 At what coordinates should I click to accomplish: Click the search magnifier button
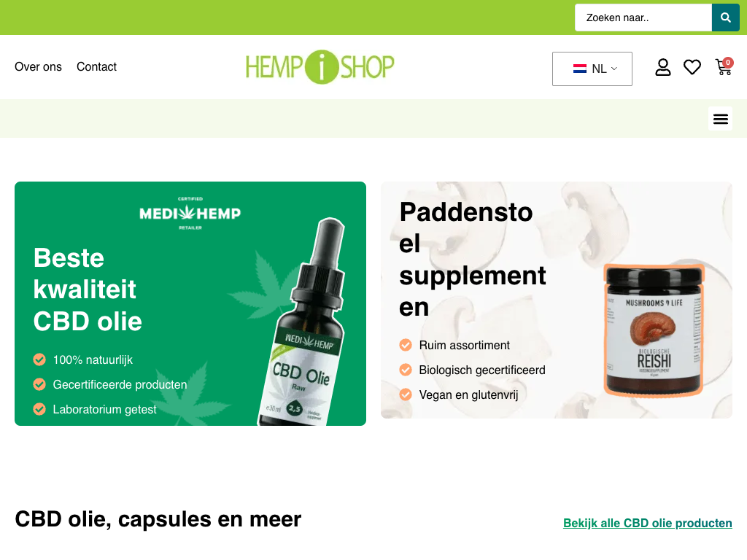click(x=726, y=17)
